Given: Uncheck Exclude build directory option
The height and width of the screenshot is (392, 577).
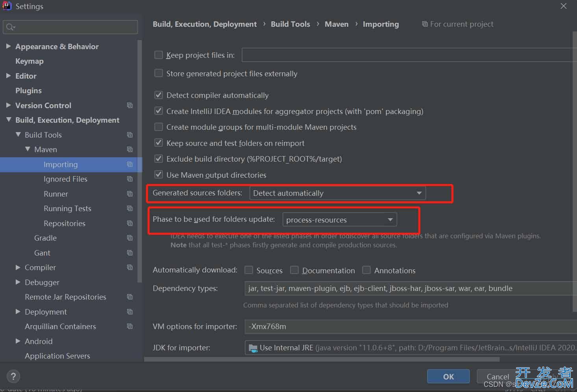Looking at the screenshot, I should coord(159,158).
